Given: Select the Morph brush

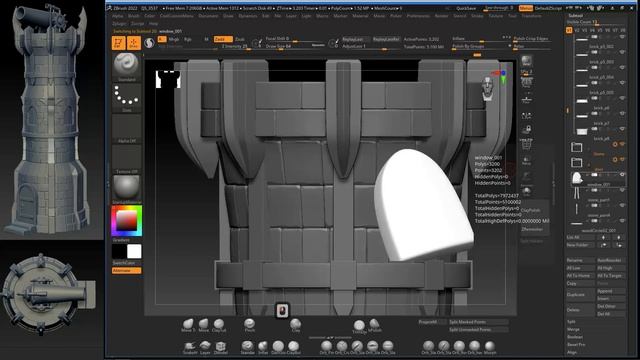Looking at the screenshot, I should (490, 348).
